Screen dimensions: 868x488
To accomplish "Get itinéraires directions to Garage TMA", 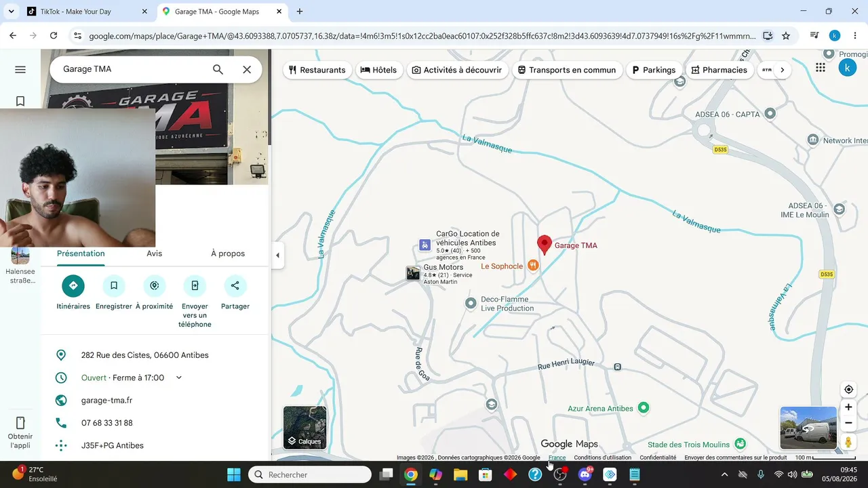I will coord(73,285).
